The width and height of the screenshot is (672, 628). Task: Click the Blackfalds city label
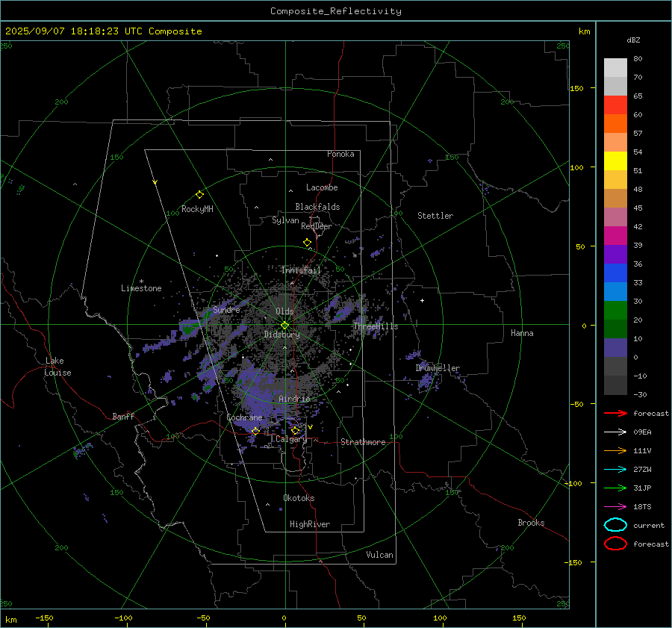point(317,207)
